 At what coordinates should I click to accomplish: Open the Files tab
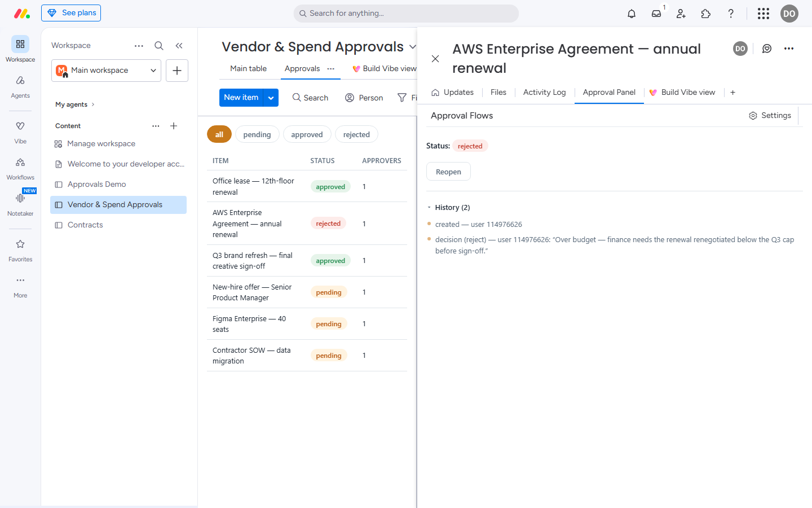point(498,93)
